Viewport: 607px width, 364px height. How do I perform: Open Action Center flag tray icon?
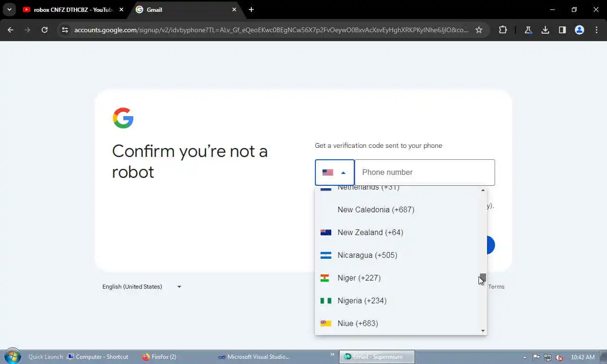coord(536,357)
